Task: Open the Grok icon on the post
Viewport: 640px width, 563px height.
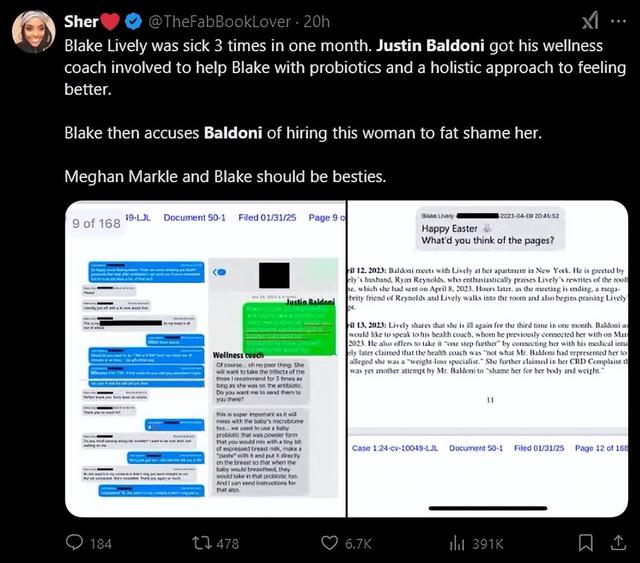Action: click(590, 20)
